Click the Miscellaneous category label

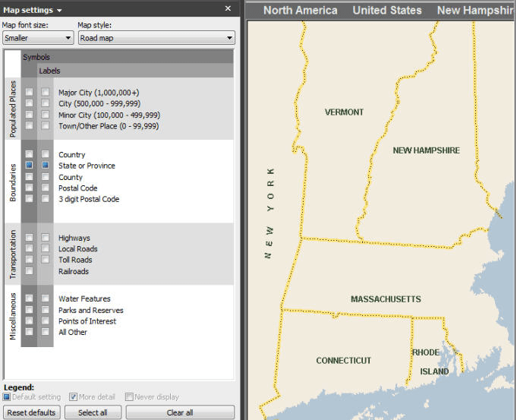coord(13,316)
